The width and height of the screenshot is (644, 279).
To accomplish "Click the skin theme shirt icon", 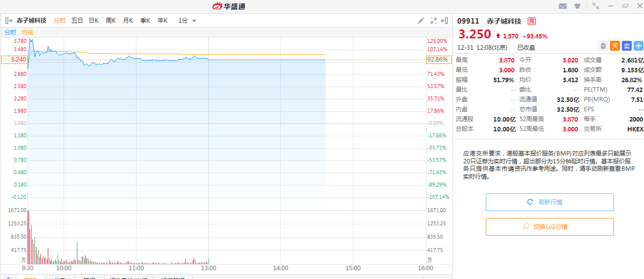I will pyautogui.click(x=577, y=6).
